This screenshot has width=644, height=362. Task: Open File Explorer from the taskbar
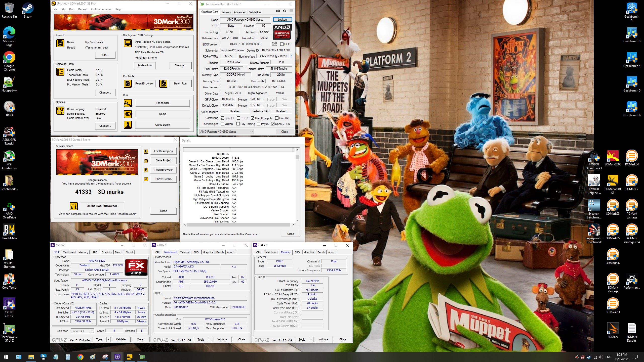coord(31,357)
